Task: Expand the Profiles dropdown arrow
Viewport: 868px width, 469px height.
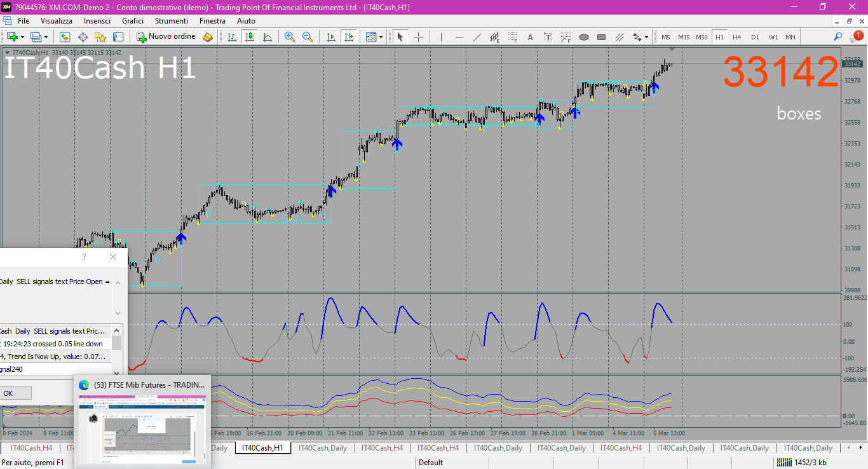Action: coord(46,37)
